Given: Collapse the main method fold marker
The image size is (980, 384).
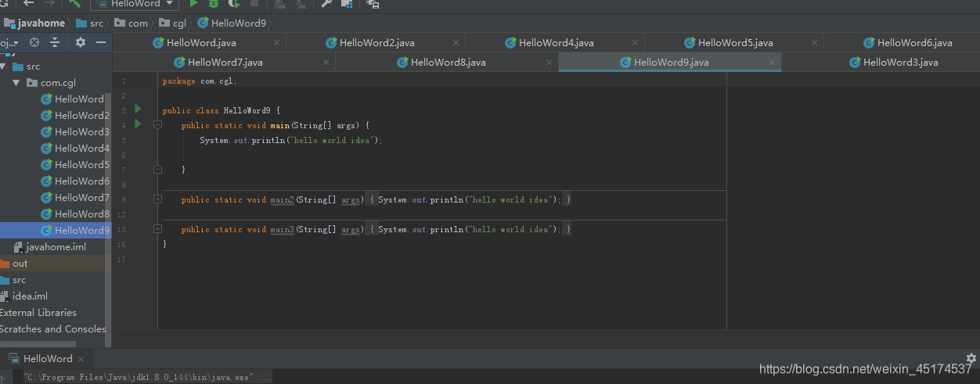Looking at the screenshot, I should tap(157, 124).
